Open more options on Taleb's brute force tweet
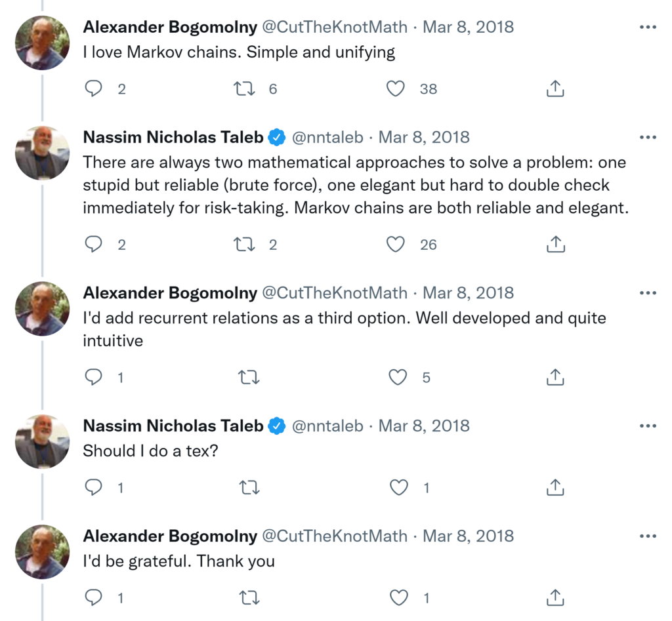 [647, 138]
